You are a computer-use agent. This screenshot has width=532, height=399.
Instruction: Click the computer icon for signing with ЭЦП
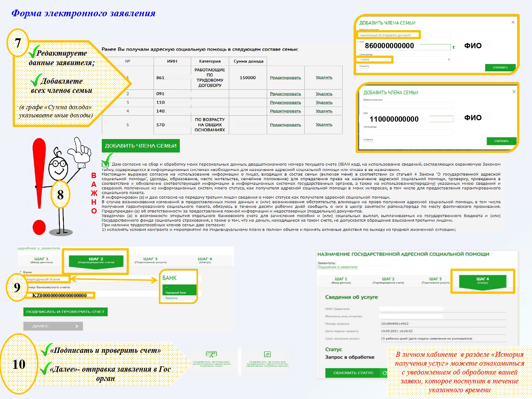pyautogui.click(x=211, y=354)
